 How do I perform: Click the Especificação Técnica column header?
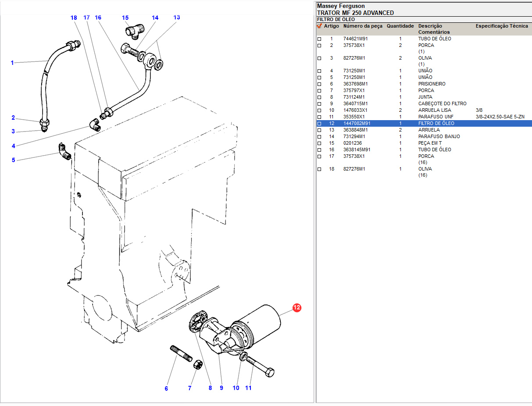[502, 26]
